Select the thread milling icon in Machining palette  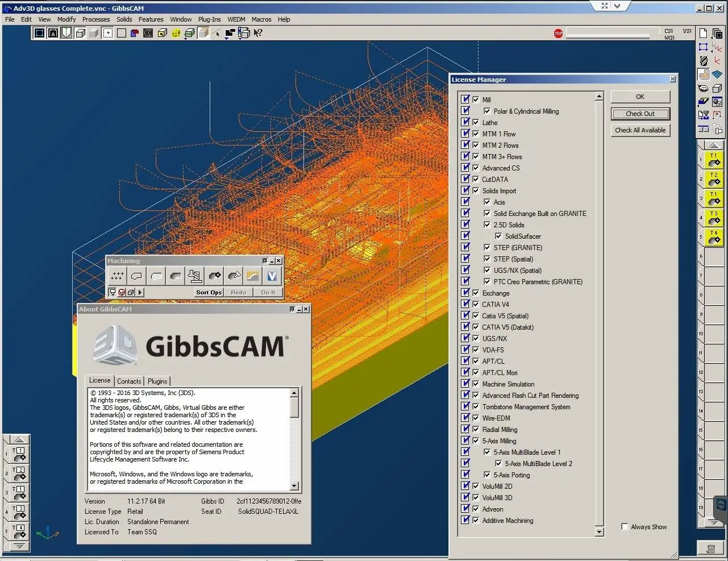tap(195, 276)
